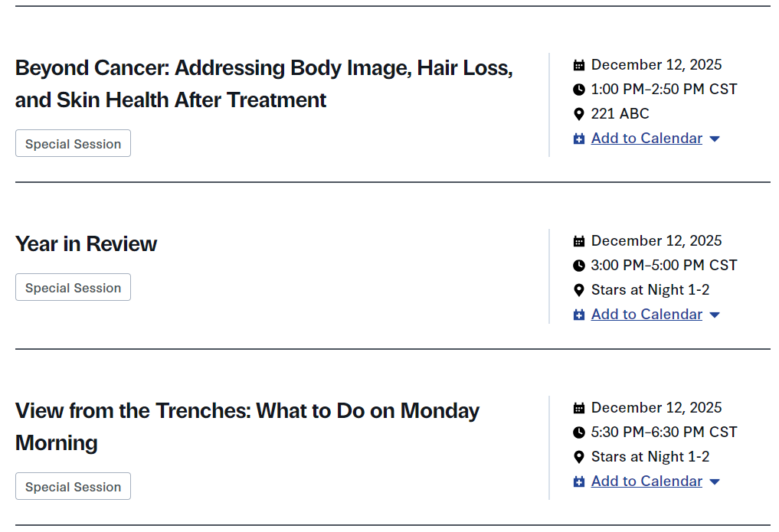Expand Add to Calendar arrow for Beyond Cancer
This screenshot has height=532, width=779.
point(715,139)
